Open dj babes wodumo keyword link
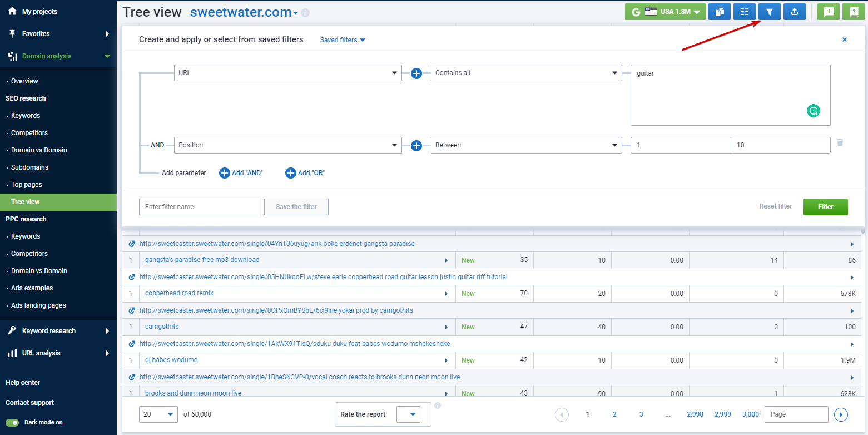 pyautogui.click(x=171, y=360)
